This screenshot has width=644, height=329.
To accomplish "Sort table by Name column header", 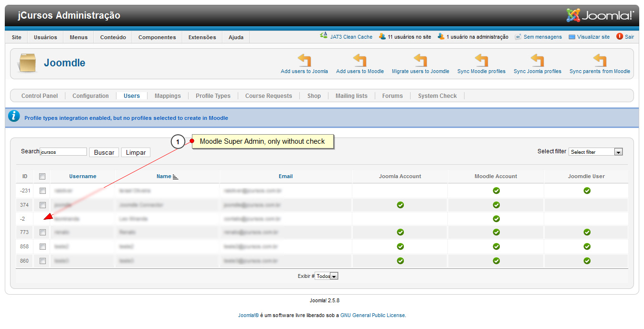I will tap(164, 176).
